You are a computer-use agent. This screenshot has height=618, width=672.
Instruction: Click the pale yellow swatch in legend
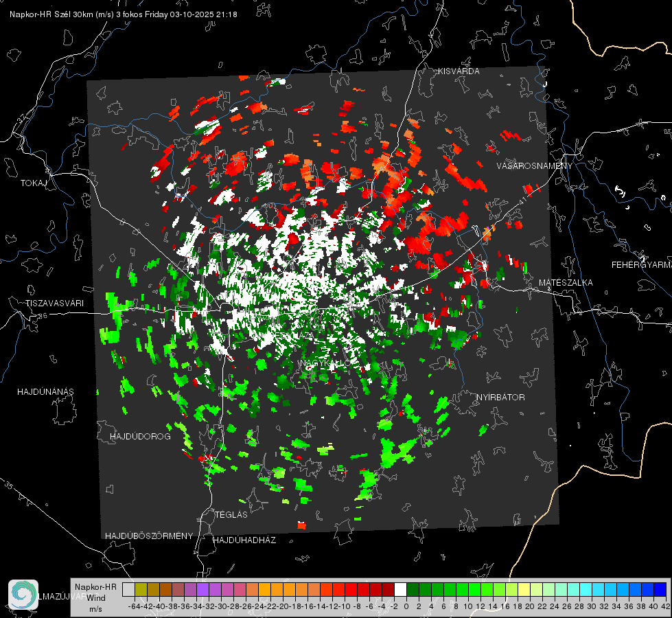[524, 589]
